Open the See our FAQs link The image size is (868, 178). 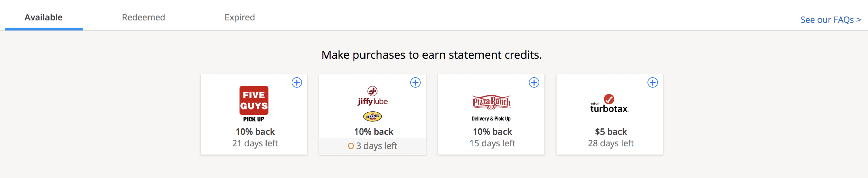pos(830,20)
